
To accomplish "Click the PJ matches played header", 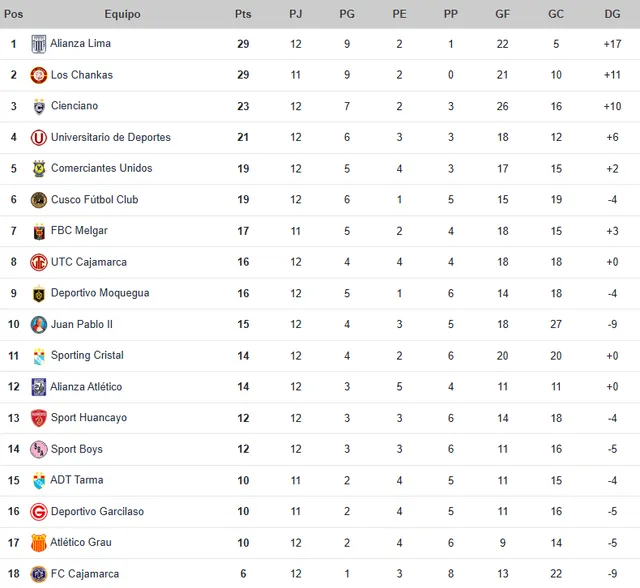I will pyautogui.click(x=295, y=14).
